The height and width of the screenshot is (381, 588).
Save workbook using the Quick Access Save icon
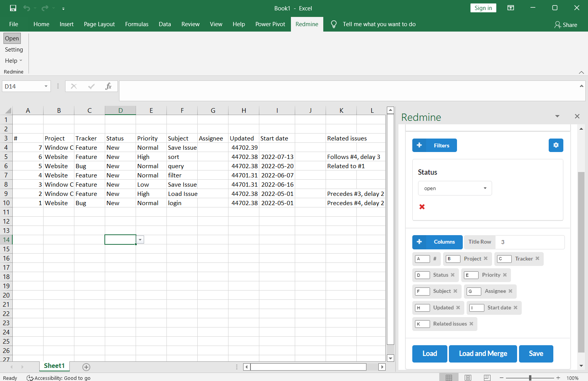[x=13, y=8]
